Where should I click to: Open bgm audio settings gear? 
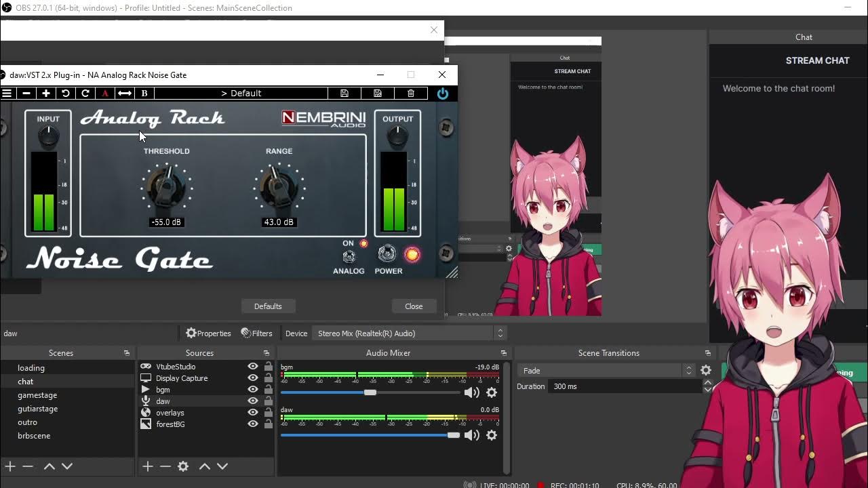[x=492, y=392]
